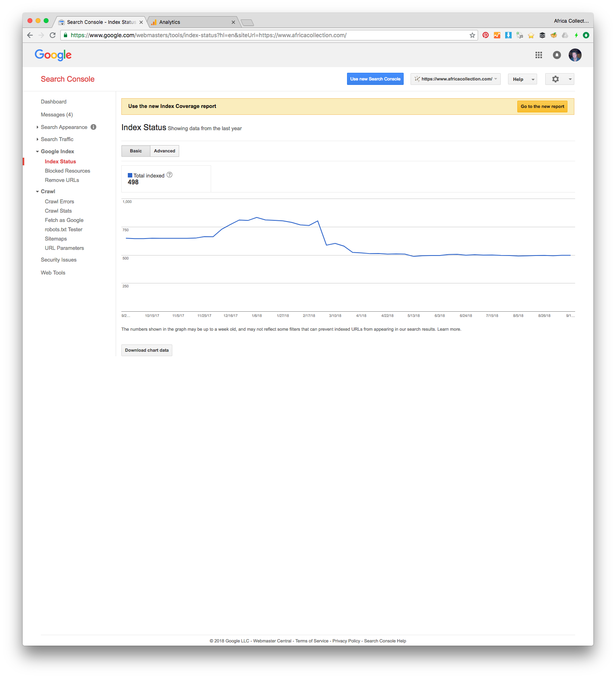This screenshot has height=678, width=616.
Task: Open Web Tools in sidebar
Action: [x=53, y=272]
